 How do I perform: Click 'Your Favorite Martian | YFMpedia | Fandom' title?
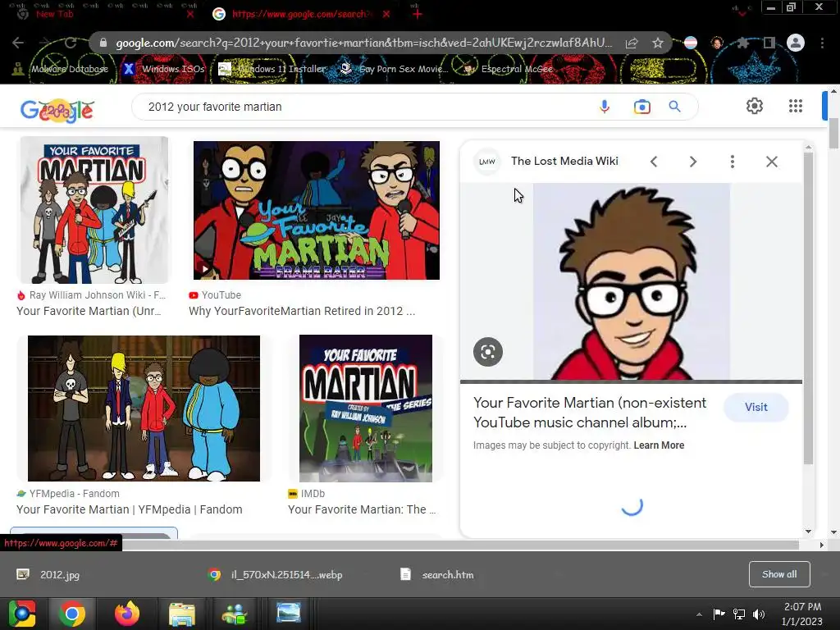129,509
